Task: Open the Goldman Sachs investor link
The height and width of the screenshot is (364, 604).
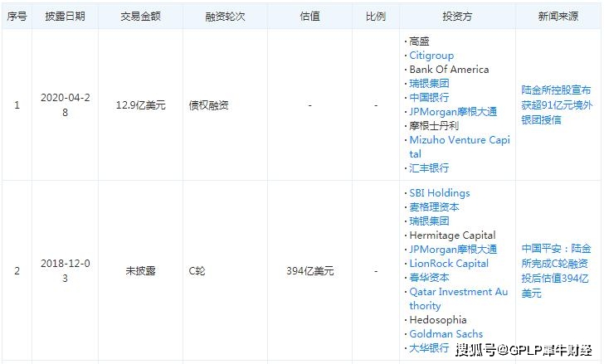Action: 446,333
